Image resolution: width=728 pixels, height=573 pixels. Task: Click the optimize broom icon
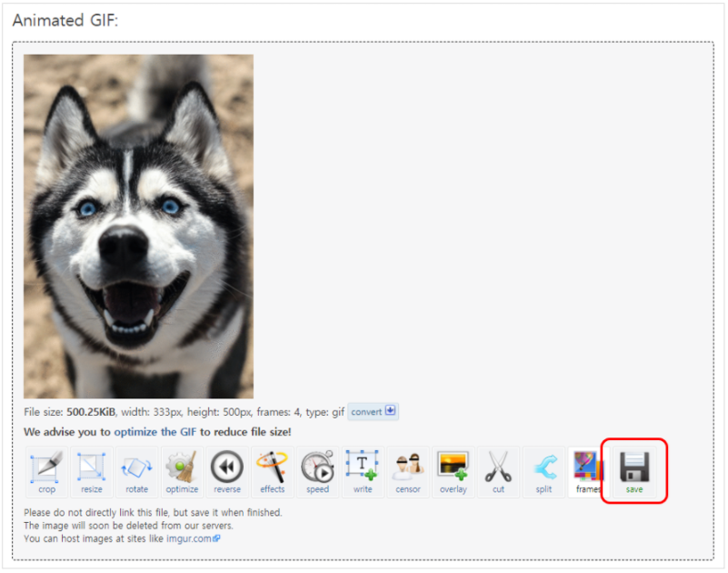point(182,472)
